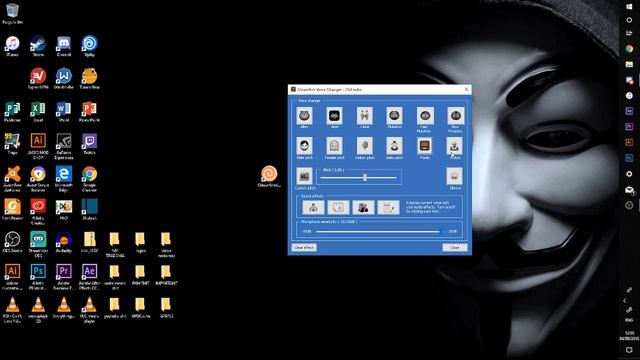Image resolution: width=640 pixels, height=360 pixels.
Task: Open the Streamlabs OBS shortcut
Action: point(38,244)
